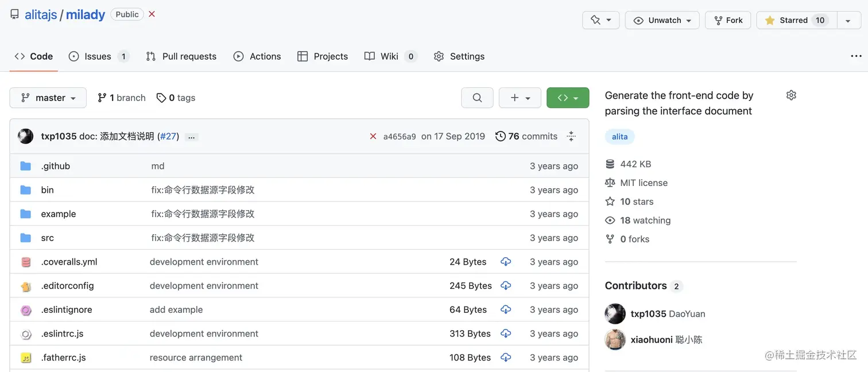Screen dimensions: 868x372
Task: Click the .eslintignore file type icon
Action: tap(26, 310)
